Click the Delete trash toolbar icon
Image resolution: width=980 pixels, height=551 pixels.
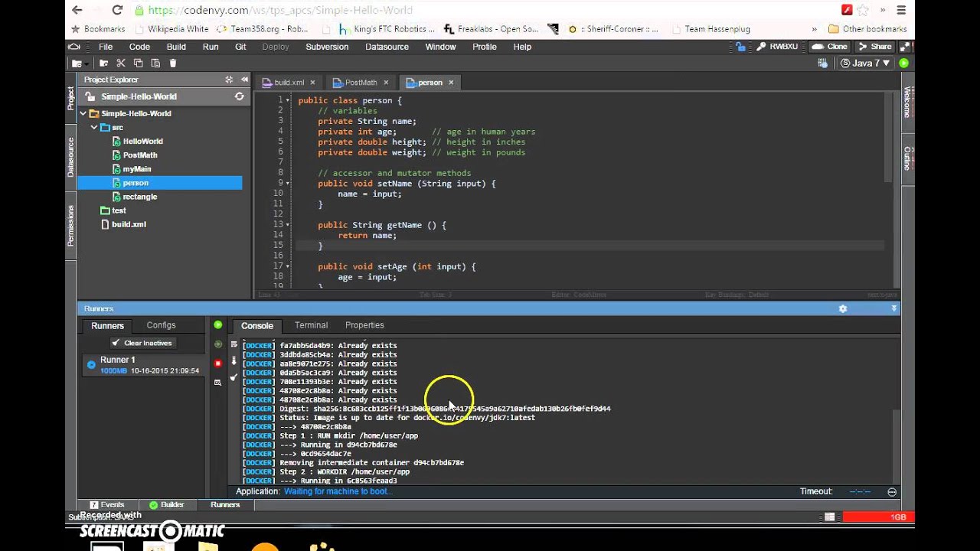[x=173, y=64]
